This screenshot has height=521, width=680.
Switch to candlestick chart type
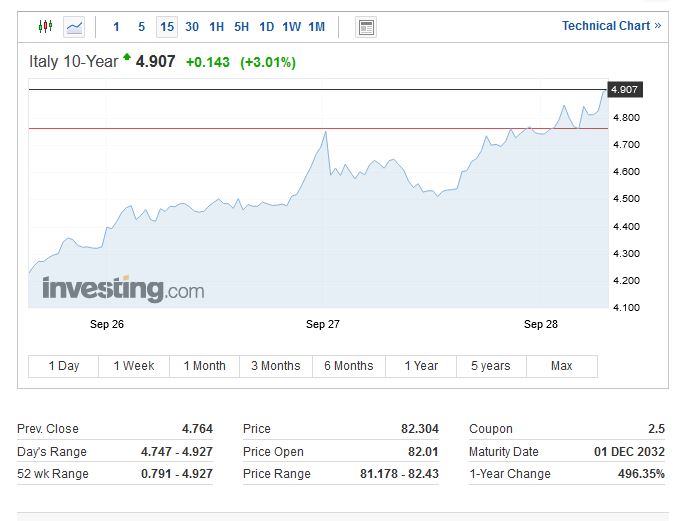coord(45,27)
